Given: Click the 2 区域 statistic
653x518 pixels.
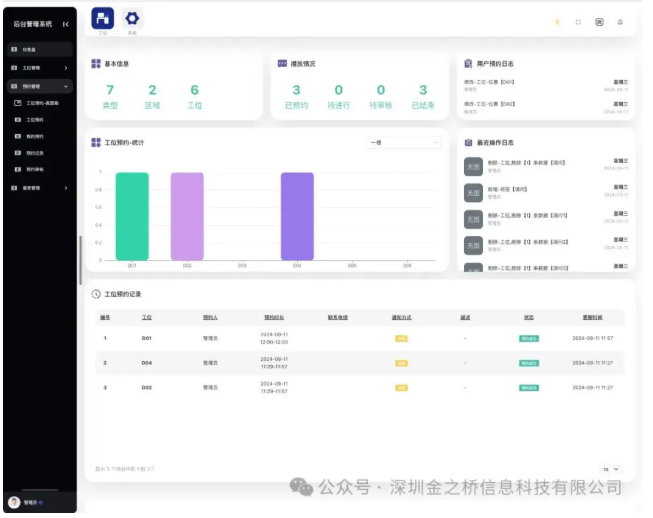Looking at the screenshot, I should [152, 97].
